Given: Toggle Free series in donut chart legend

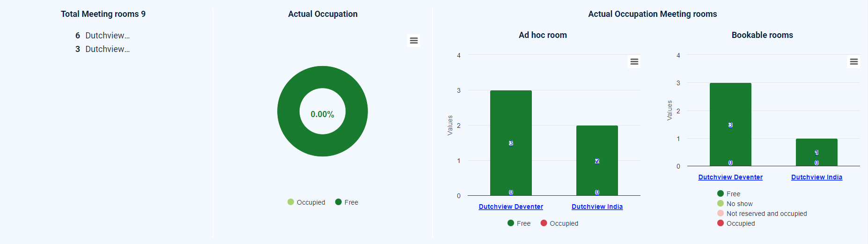Looking at the screenshot, I should coord(347,202).
